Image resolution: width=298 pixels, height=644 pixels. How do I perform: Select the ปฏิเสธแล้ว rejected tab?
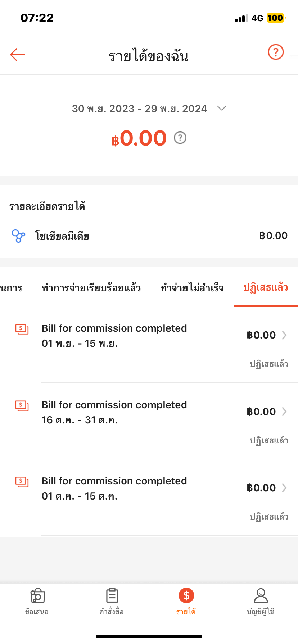click(x=266, y=288)
